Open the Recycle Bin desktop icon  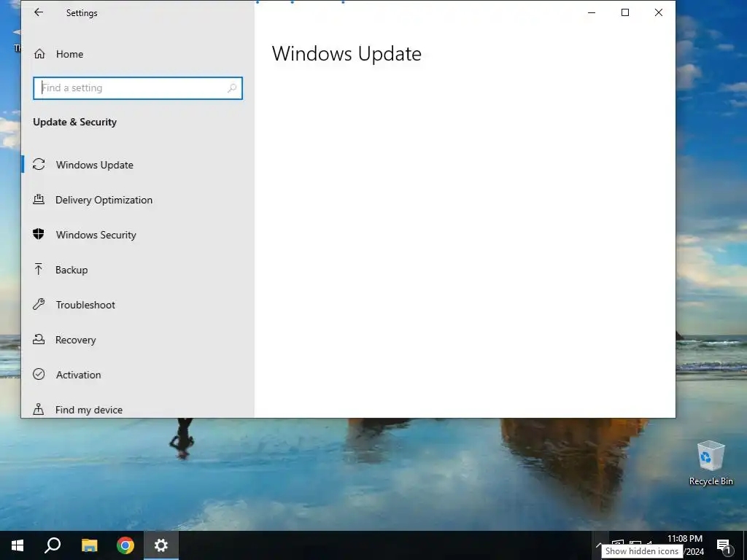click(711, 463)
